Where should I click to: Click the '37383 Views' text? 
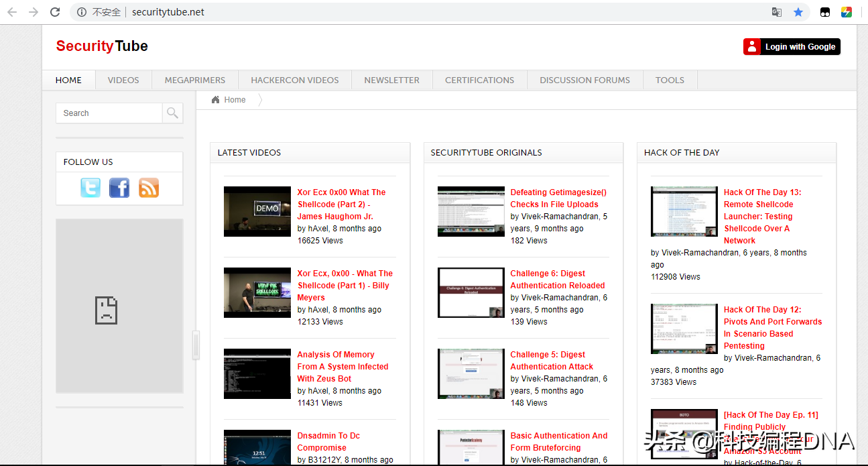coord(674,382)
